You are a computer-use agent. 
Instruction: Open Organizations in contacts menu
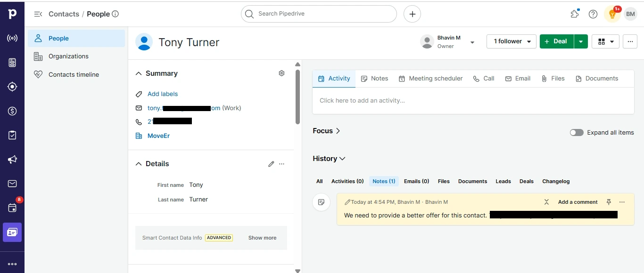click(x=76, y=56)
